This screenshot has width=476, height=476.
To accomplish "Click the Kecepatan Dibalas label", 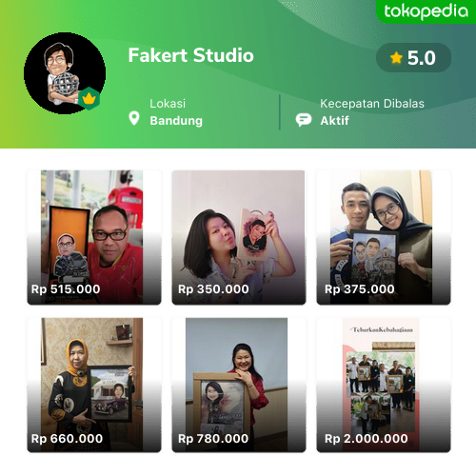I will pos(372,104).
